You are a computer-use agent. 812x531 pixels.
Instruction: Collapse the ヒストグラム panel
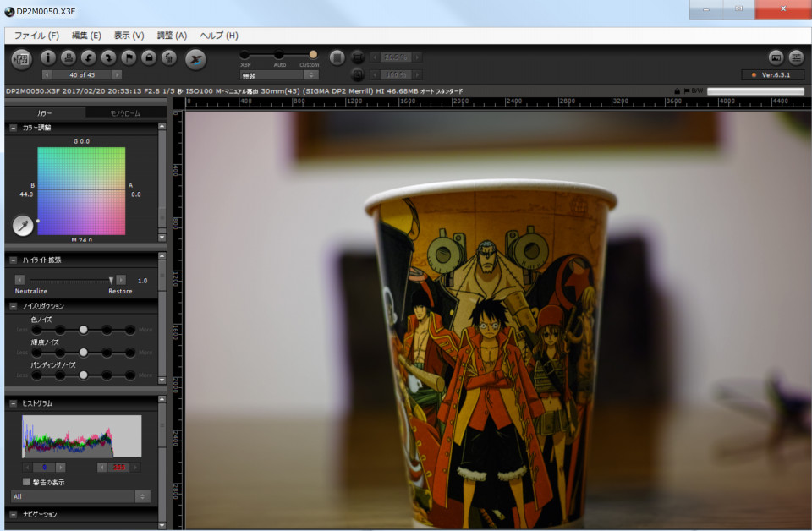click(14, 403)
